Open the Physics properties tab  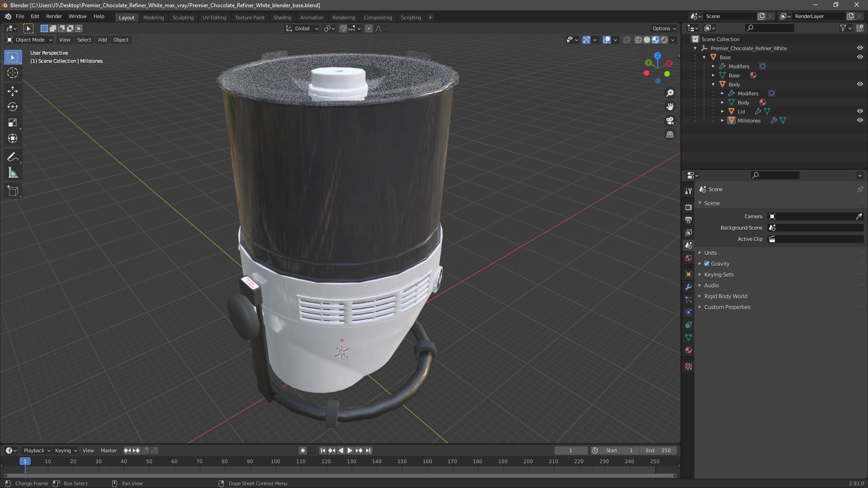tap(689, 312)
